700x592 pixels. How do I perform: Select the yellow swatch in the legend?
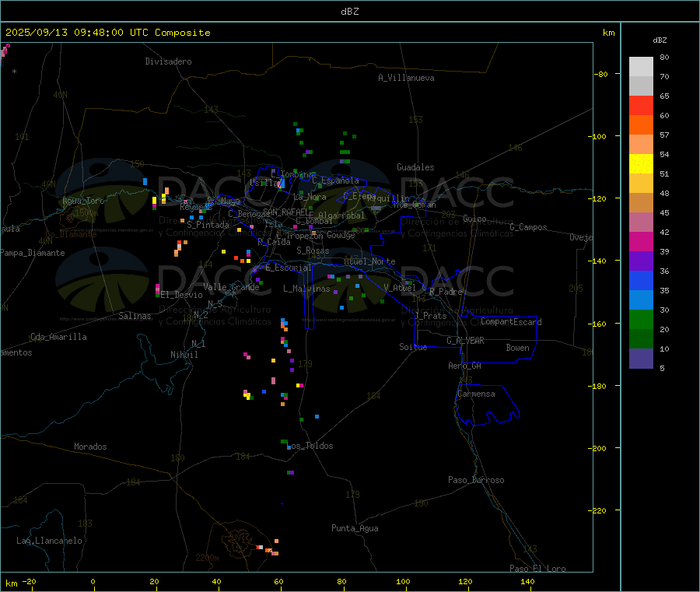(x=641, y=163)
